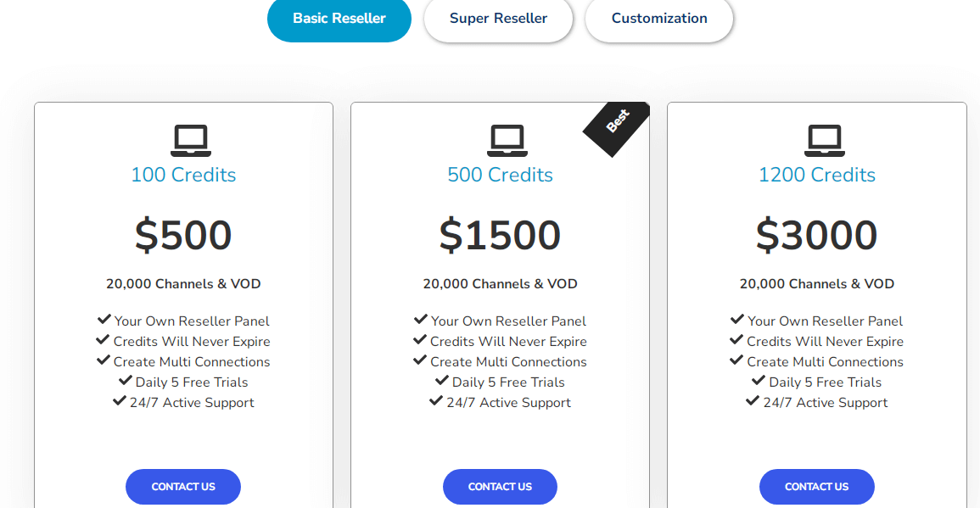The image size is (980, 508).
Task: Click checkmark beside Daily 5 Free Trials in $500 plan
Action: pyautogui.click(x=126, y=381)
